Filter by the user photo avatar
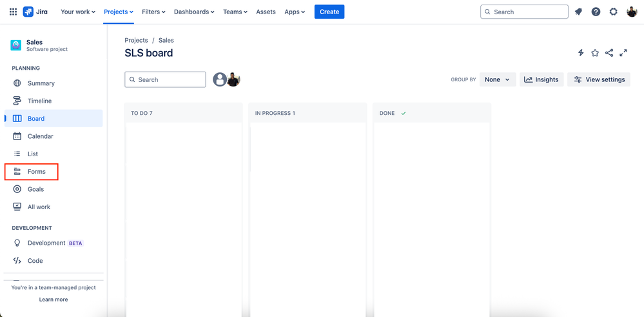The width and height of the screenshot is (644, 317). [x=233, y=79]
